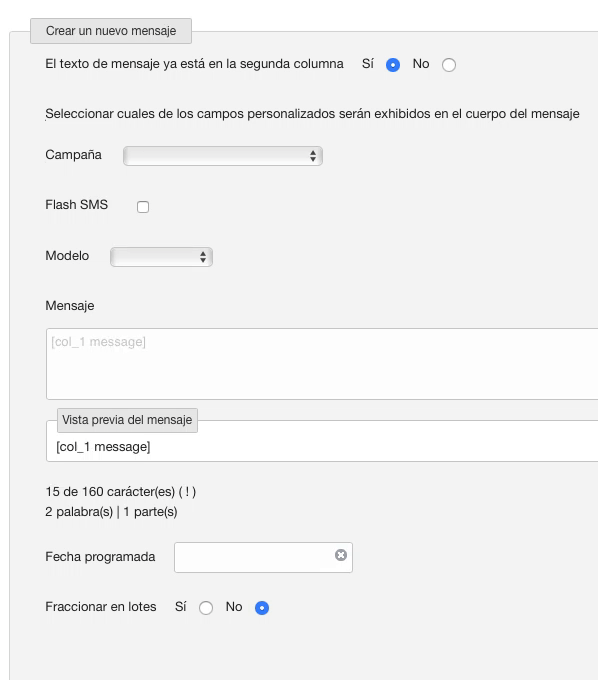Expand the Modelo dropdown
598x680 pixels.
tap(161, 257)
